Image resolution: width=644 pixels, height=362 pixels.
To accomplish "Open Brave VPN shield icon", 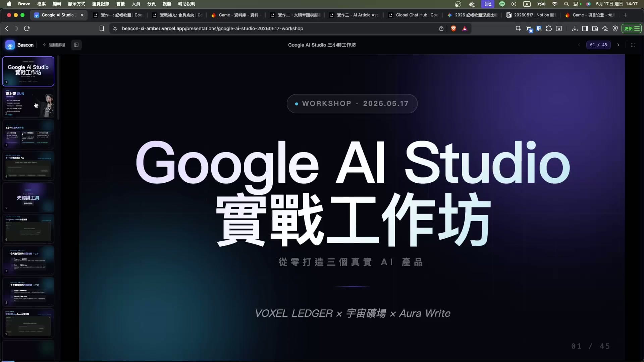I will point(615,28).
